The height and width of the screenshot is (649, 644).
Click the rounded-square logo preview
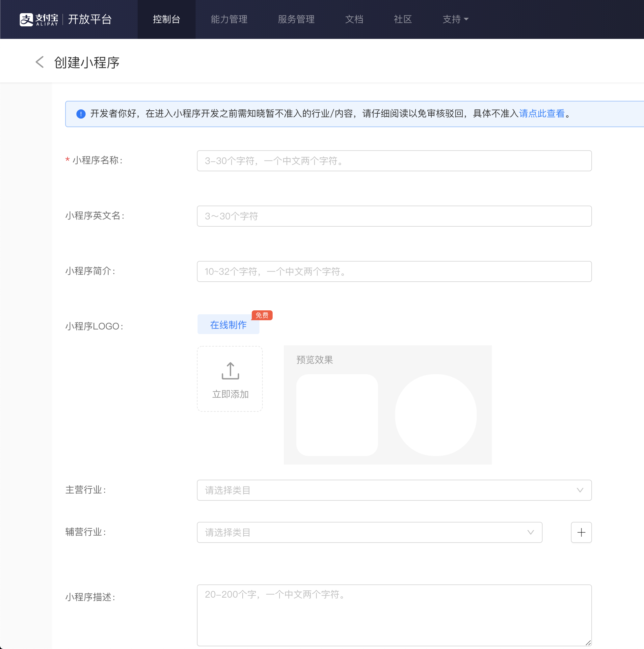pos(337,415)
